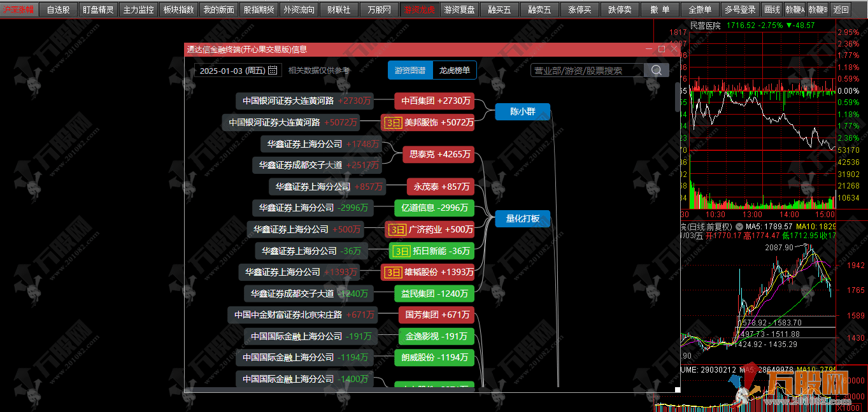Screen dimensions: 868x412
Task: Switch to the 游资图谱 tab
Action: pyautogui.click(x=410, y=70)
